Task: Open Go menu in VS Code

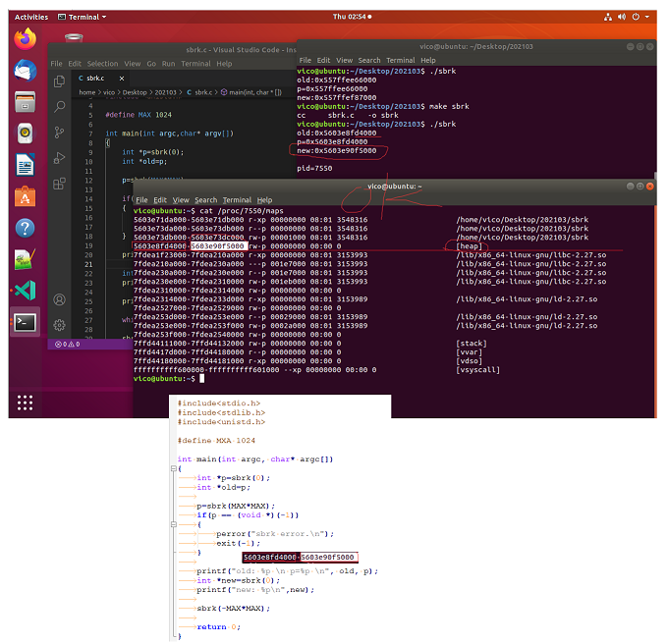Action: (151, 64)
